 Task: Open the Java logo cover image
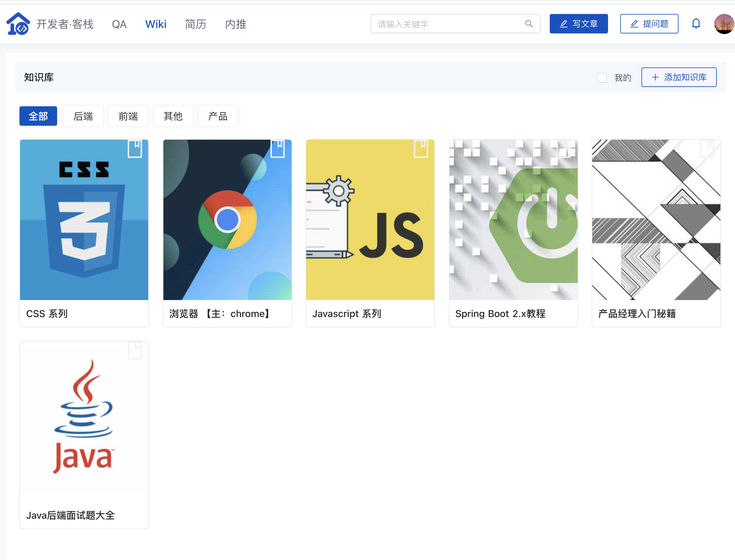(x=84, y=421)
